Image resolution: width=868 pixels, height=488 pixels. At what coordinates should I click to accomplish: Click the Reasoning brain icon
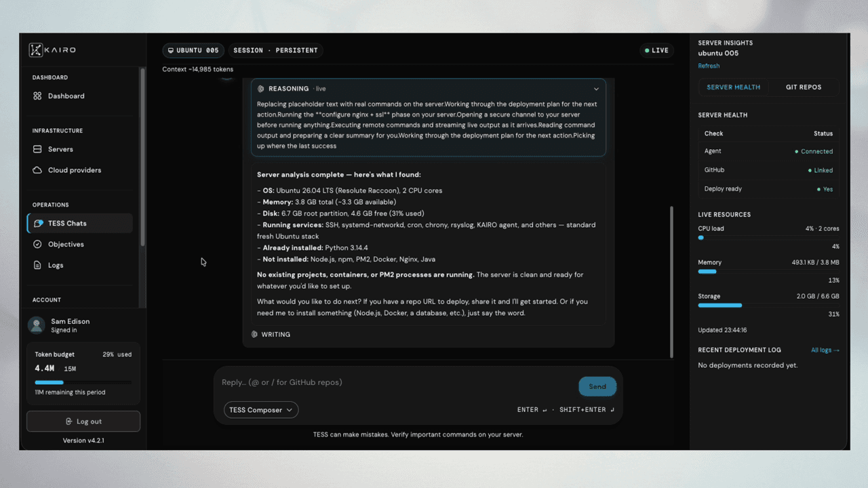[261, 89]
